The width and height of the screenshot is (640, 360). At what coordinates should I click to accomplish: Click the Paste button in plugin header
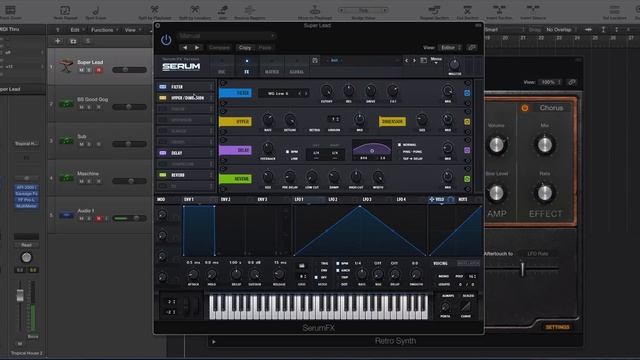(x=264, y=48)
